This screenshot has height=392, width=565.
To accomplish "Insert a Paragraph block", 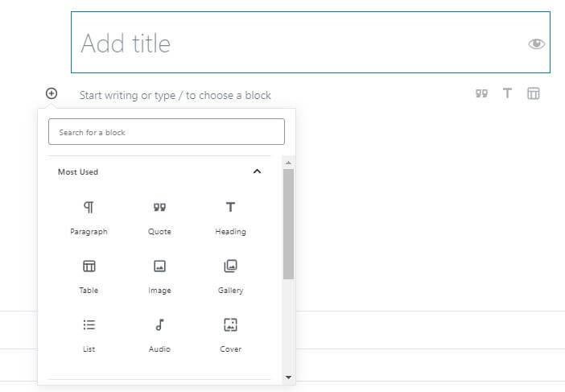I will pos(89,217).
